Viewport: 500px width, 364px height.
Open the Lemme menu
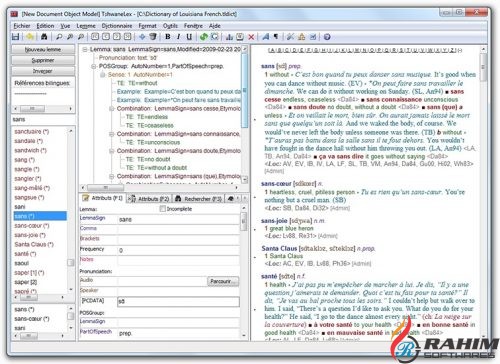click(x=86, y=26)
